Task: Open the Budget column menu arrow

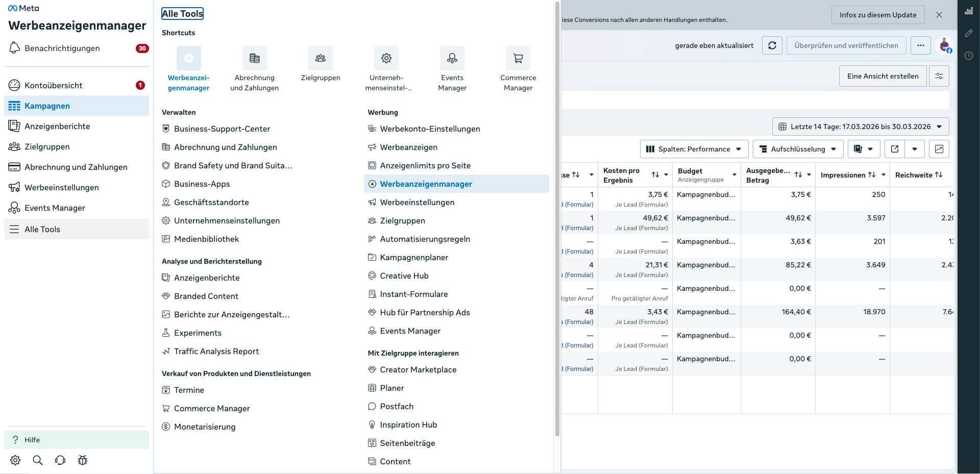Action: 734,175
